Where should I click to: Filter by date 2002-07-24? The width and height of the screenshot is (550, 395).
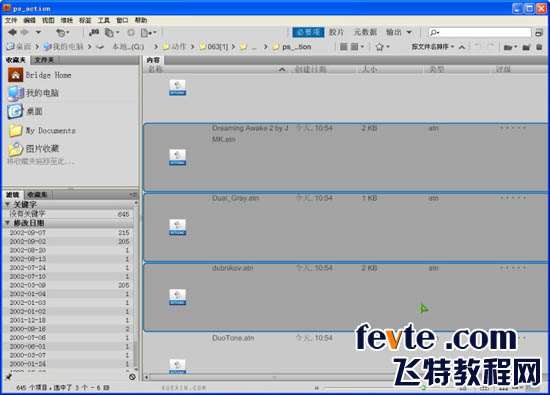[x=69, y=268]
